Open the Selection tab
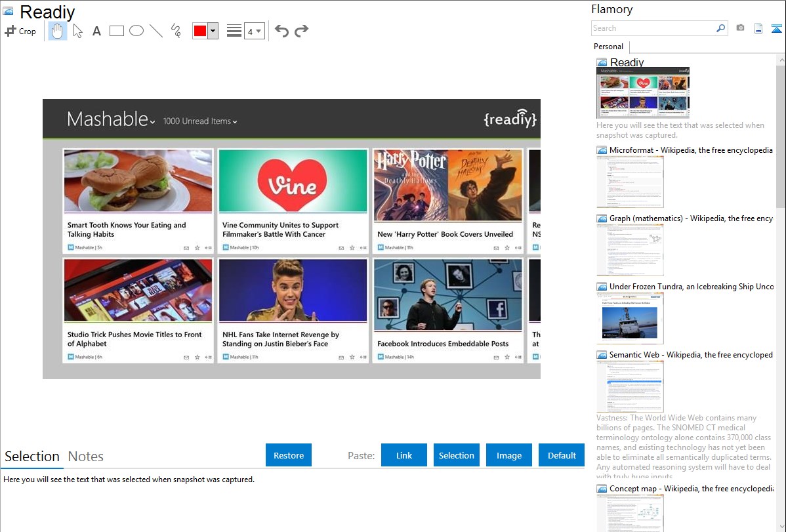Viewport: 786px width, 532px height. pos(32,457)
